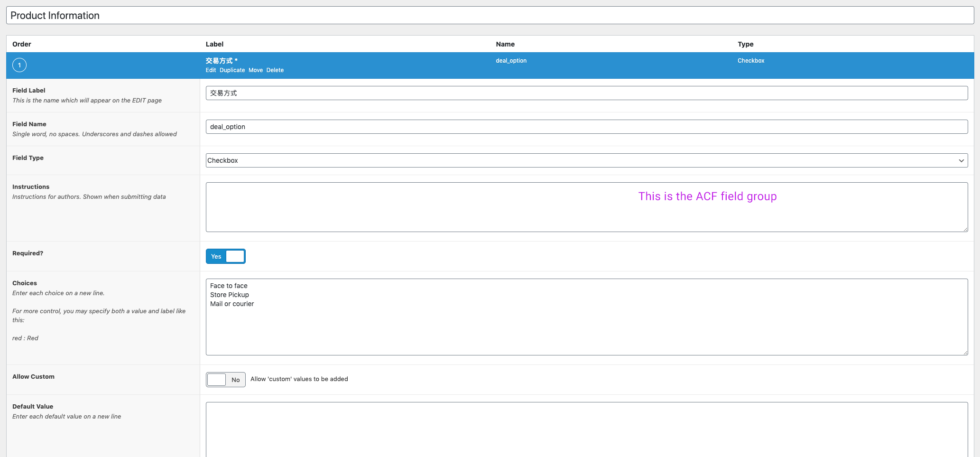Image resolution: width=980 pixels, height=457 pixels.
Task: Select the Label column header
Action: (214, 44)
